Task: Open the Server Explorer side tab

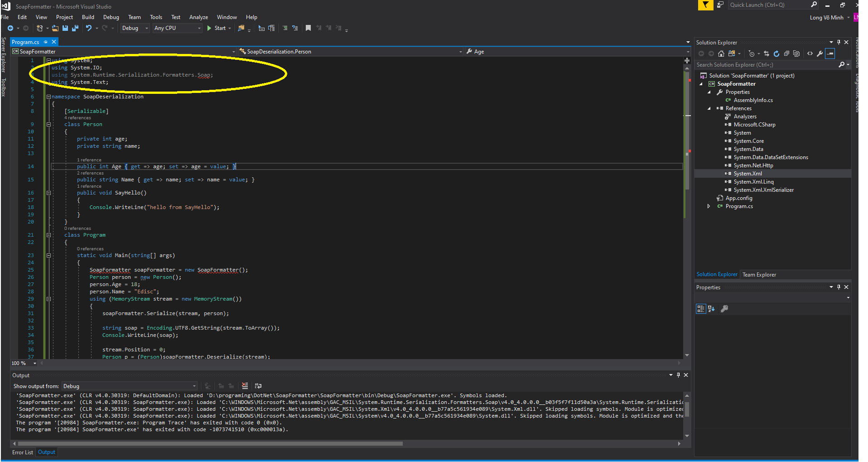Action: (x=3, y=55)
